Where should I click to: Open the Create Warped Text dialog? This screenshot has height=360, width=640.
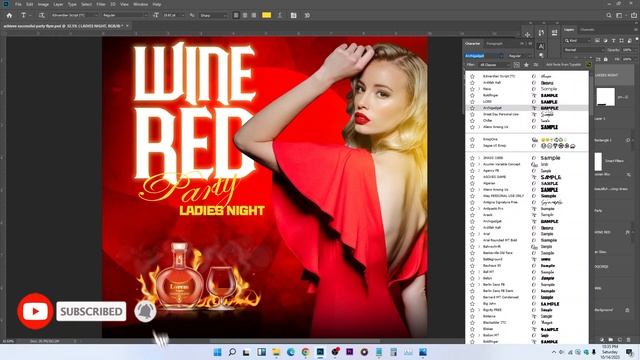tap(280, 15)
